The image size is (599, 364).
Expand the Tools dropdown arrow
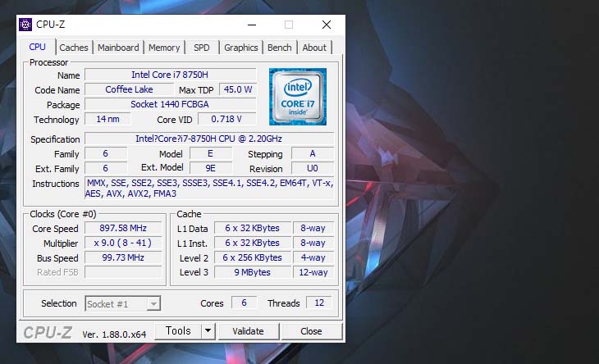point(208,331)
